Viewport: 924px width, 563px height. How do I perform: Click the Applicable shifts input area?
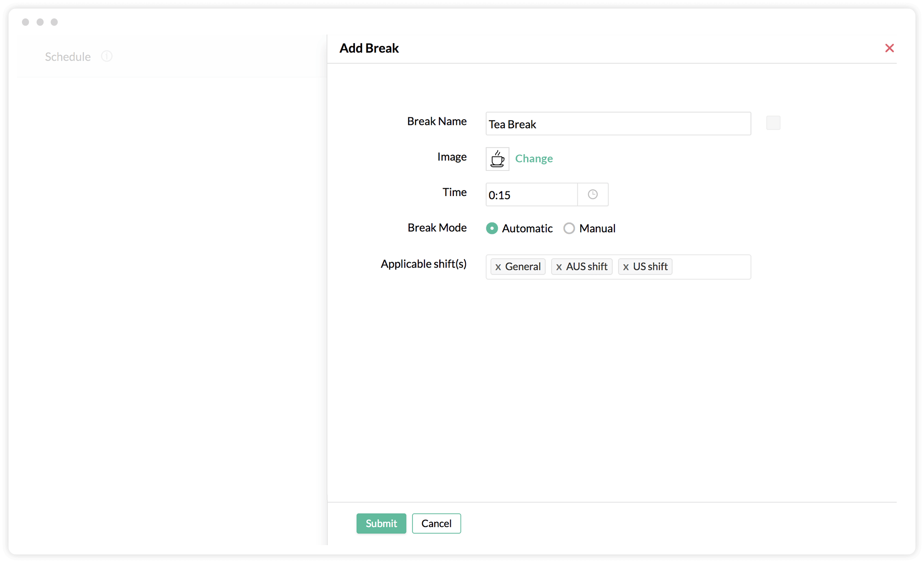pyautogui.click(x=710, y=266)
